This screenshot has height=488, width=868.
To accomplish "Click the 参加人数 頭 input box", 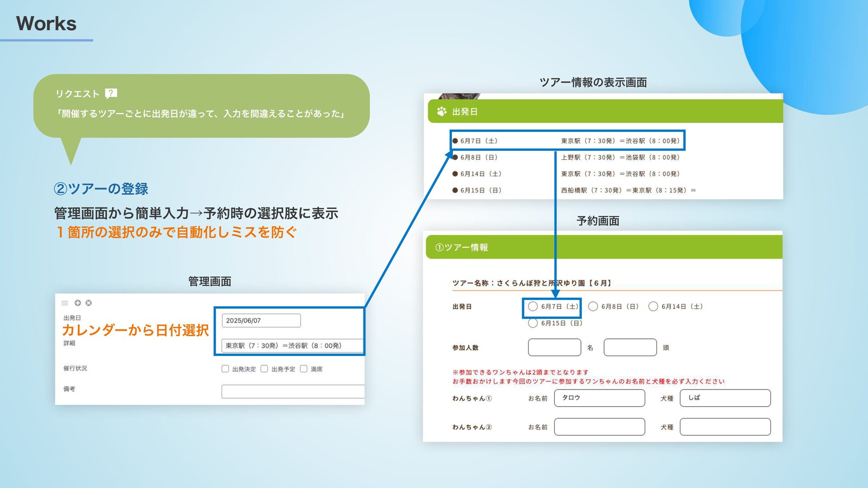I will [630, 347].
